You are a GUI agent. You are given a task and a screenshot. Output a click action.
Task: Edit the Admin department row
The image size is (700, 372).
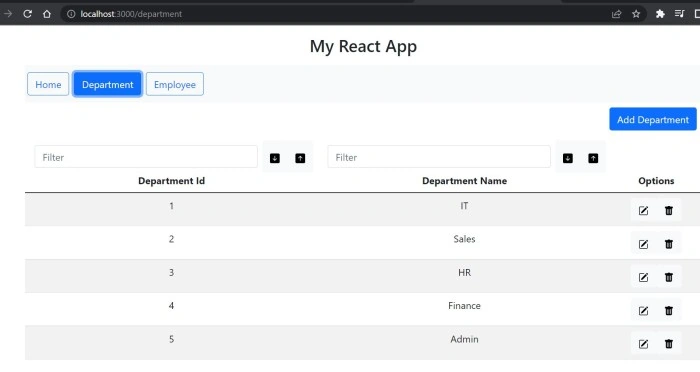coord(643,344)
